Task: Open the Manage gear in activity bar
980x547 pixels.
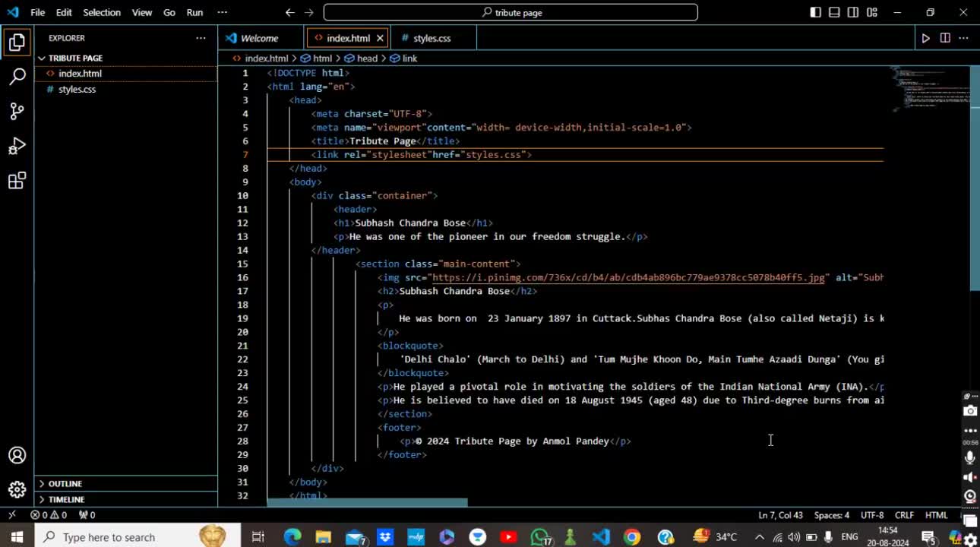Action: tap(17, 489)
